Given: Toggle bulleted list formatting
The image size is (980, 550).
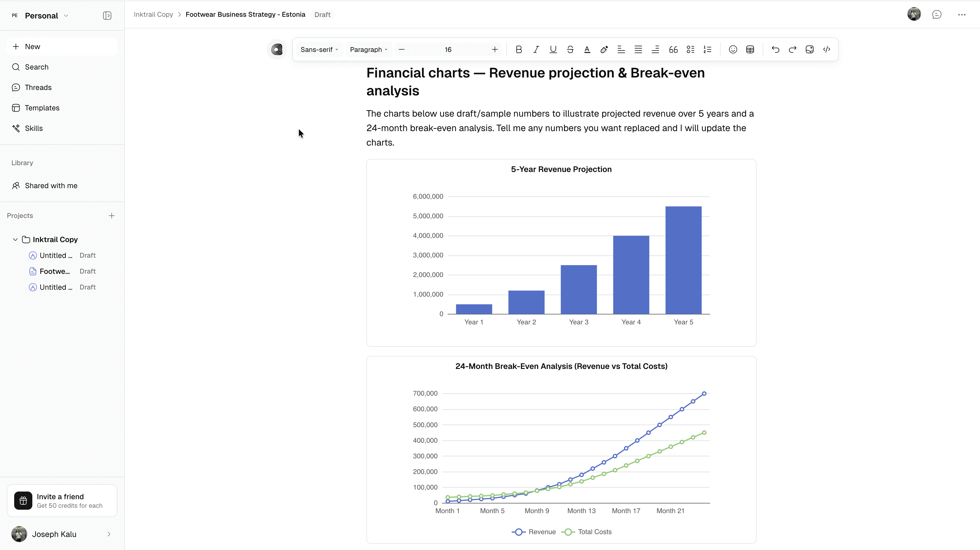Looking at the screenshot, I should [x=690, y=49].
